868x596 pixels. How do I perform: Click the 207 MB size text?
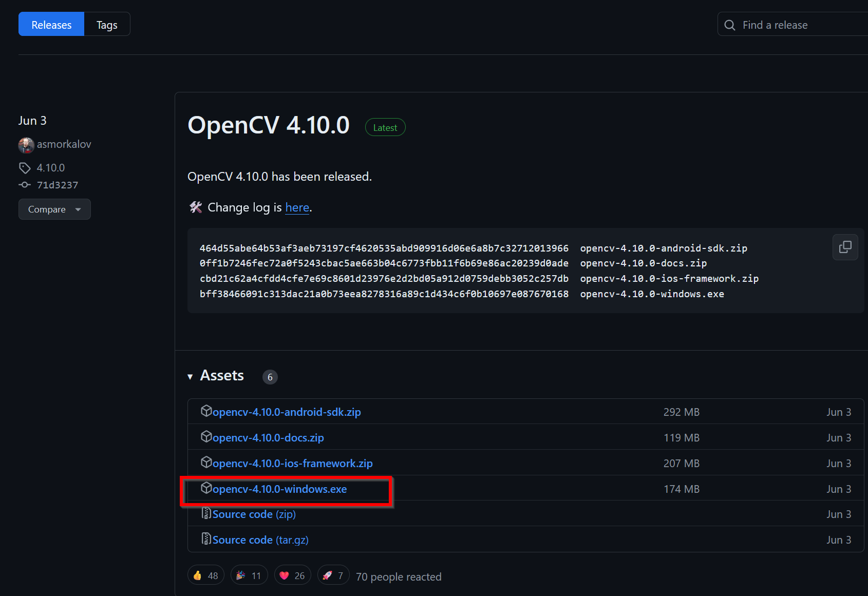[x=681, y=463]
